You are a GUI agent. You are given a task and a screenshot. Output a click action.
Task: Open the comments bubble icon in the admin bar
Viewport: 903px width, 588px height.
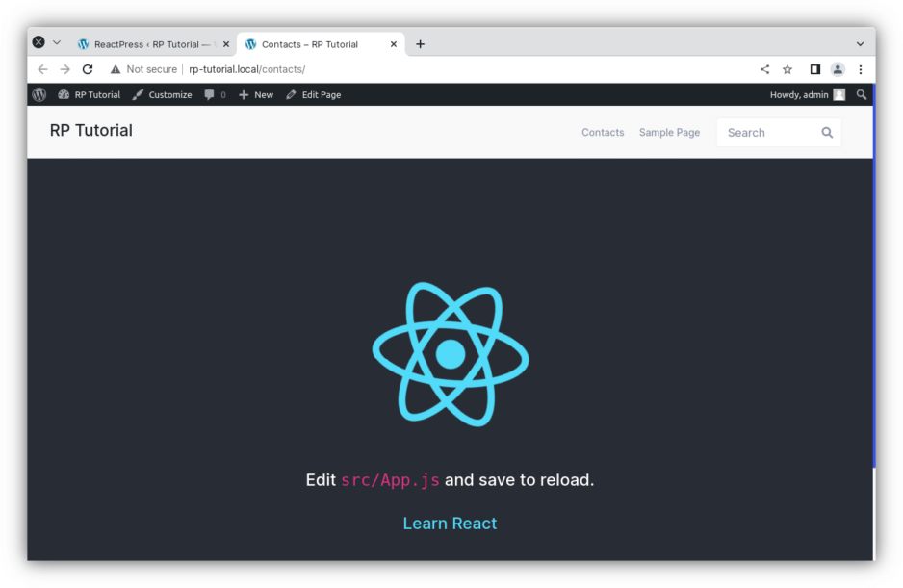pyautogui.click(x=210, y=94)
